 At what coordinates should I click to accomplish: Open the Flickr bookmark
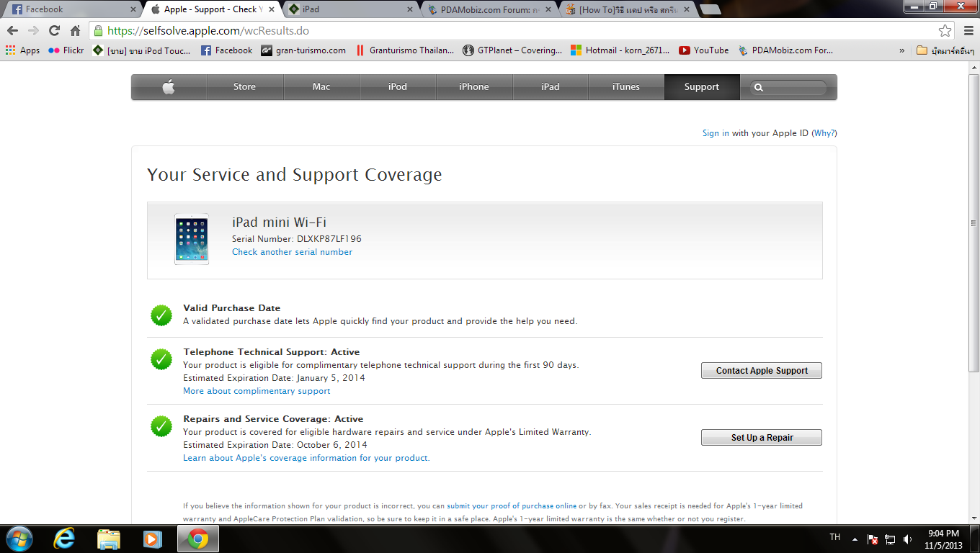pyautogui.click(x=66, y=50)
